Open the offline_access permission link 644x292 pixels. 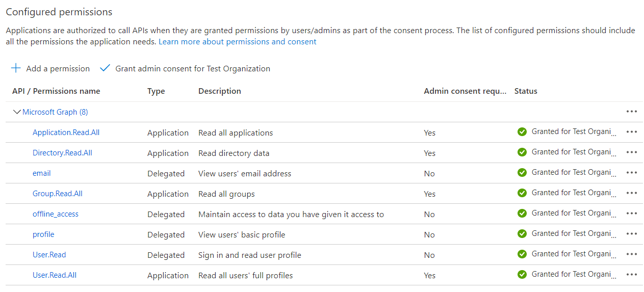click(56, 214)
